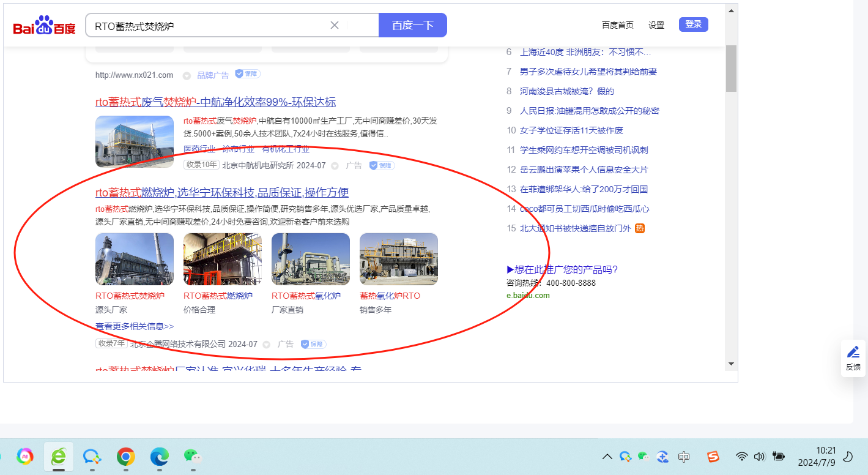The image size is (868, 475).
Task: Open the 查看更多相关信息>> link
Action: point(135,326)
